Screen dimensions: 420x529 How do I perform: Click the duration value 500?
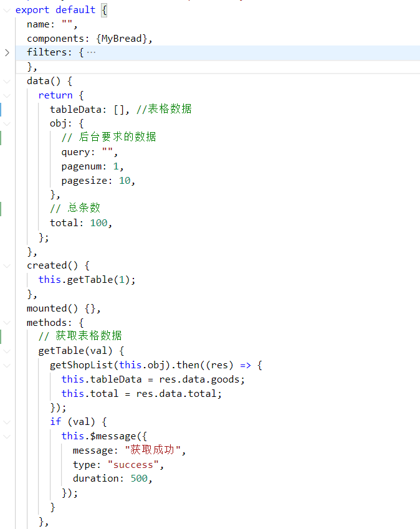[140, 479]
